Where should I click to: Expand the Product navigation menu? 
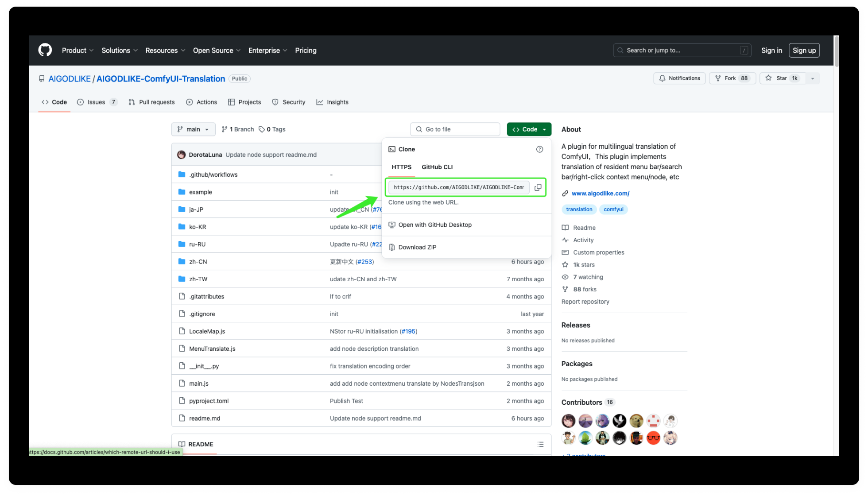click(77, 50)
